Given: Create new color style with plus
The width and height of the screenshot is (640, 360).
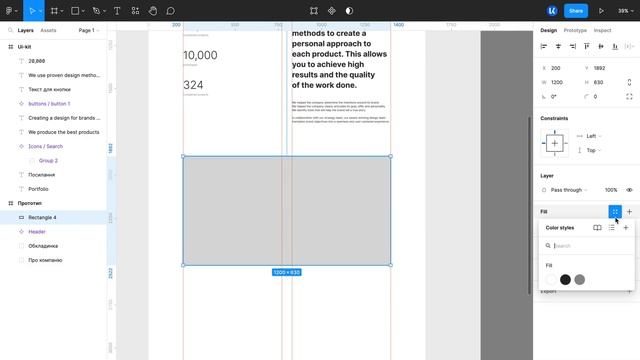Looking at the screenshot, I should 626,228.
